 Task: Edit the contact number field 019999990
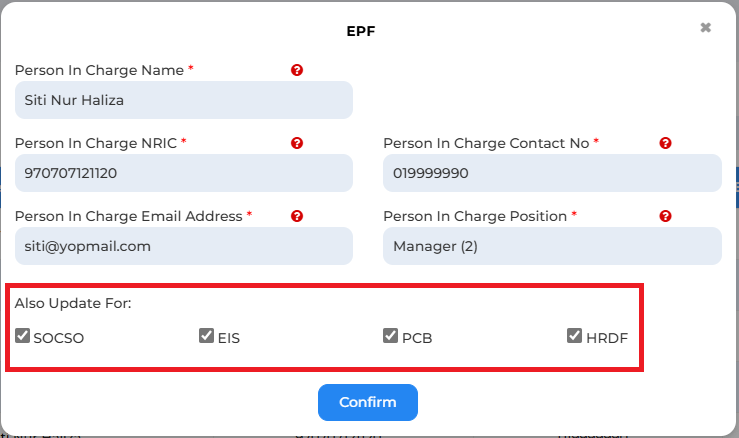coord(552,173)
